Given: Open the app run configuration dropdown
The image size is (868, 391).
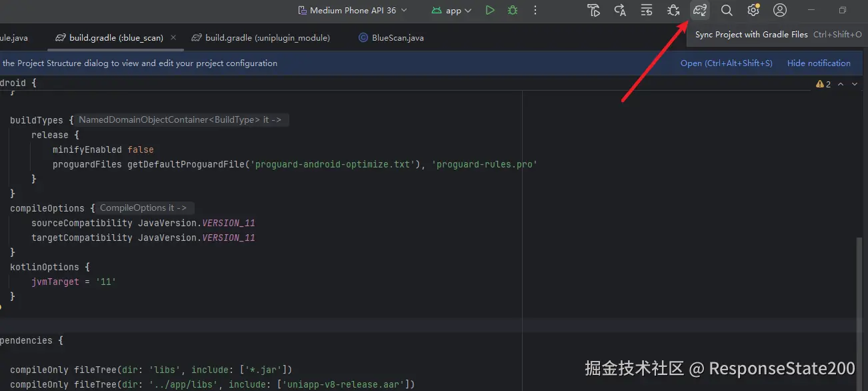Looking at the screenshot, I should (x=451, y=11).
